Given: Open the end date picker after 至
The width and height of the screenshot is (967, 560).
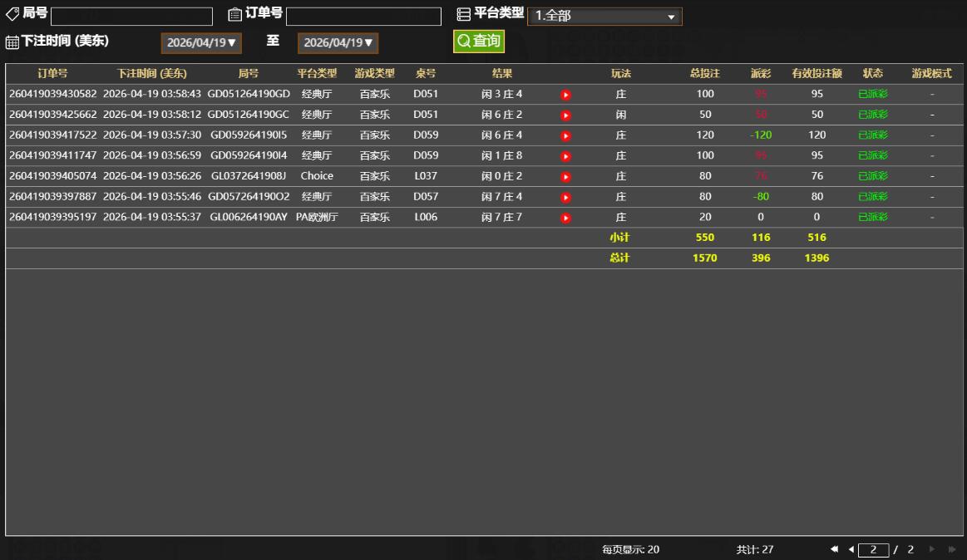Looking at the screenshot, I should (x=338, y=42).
